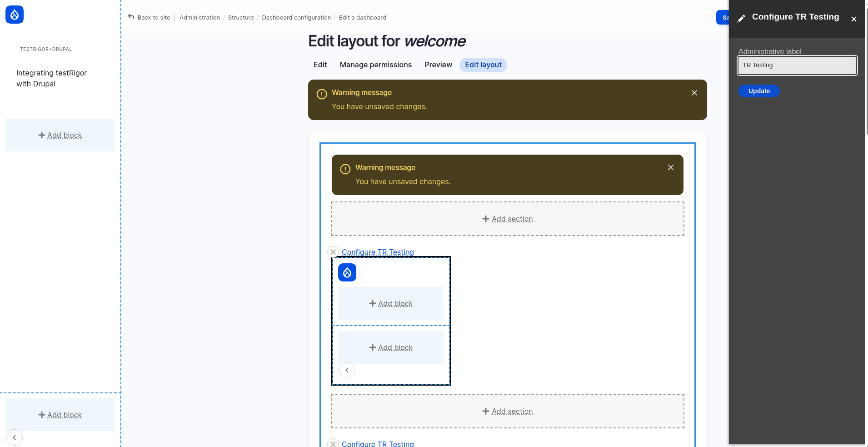Select the Edit tab
This screenshot has width=868, height=447.
pyautogui.click(x=320, y=65)
